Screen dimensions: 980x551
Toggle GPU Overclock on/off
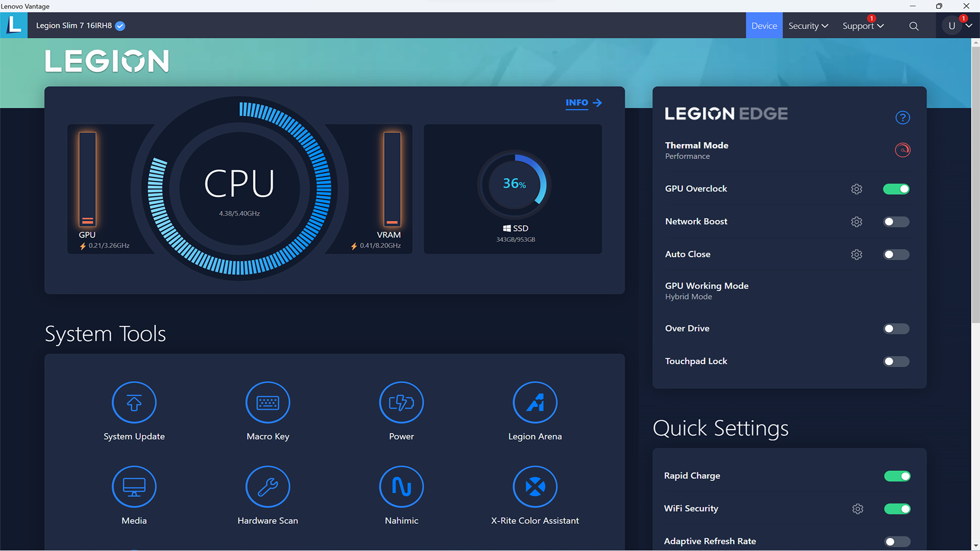(x=896, y=189)
